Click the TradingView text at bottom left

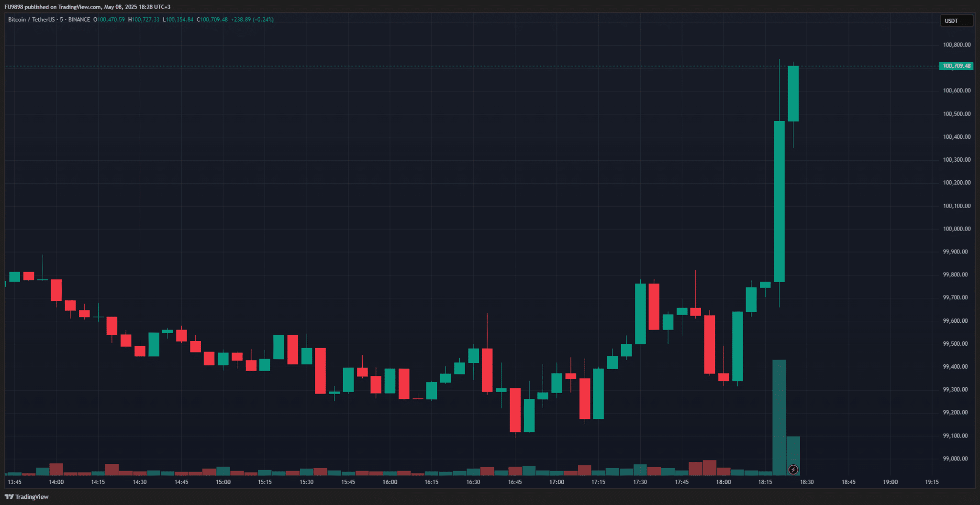[32, 497]
